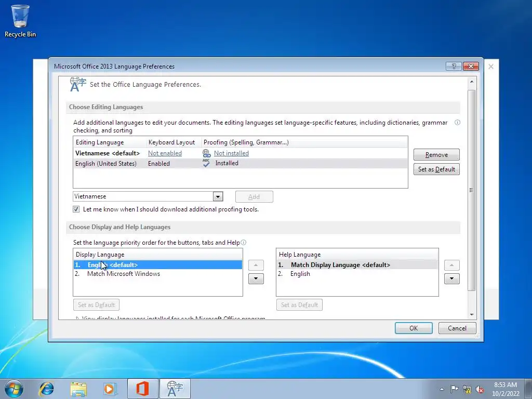
Task: Click the Proofing column header
Action: [x=304, y=142]
